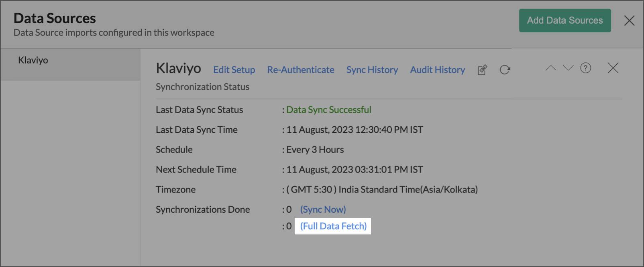Open Sync History

pos(372,70)
